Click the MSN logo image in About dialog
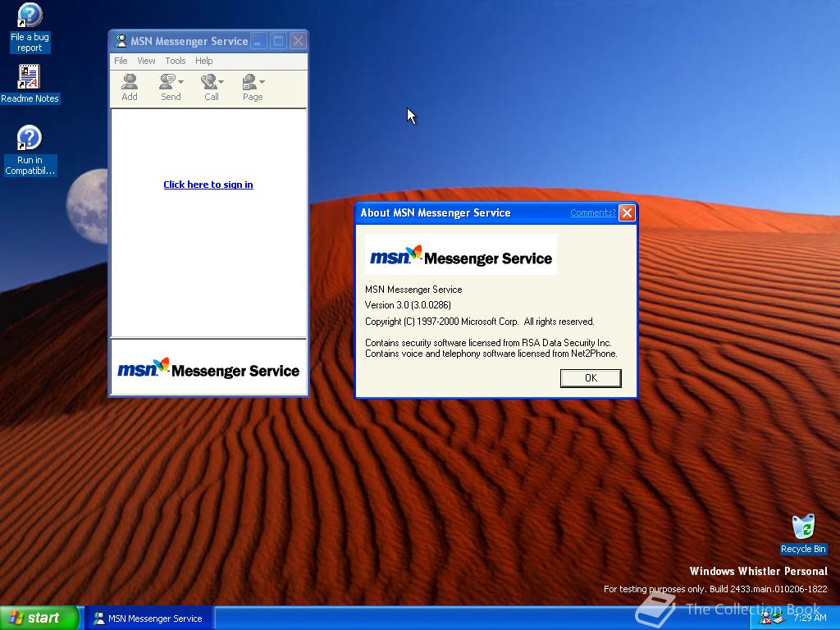 [461, 255]
